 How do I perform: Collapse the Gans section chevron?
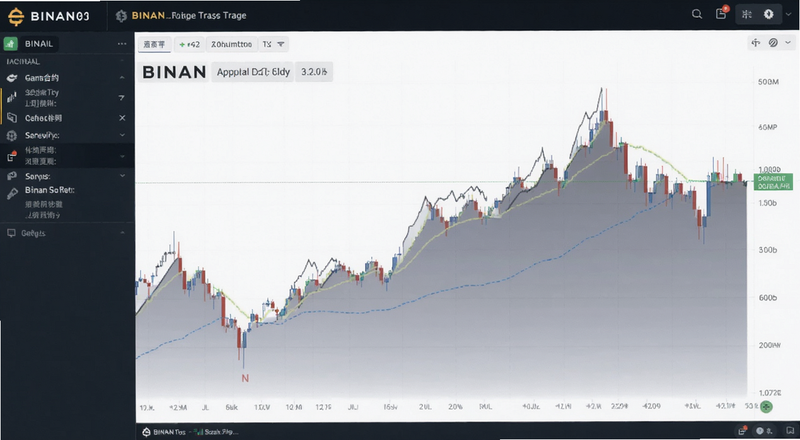(122, 78)
